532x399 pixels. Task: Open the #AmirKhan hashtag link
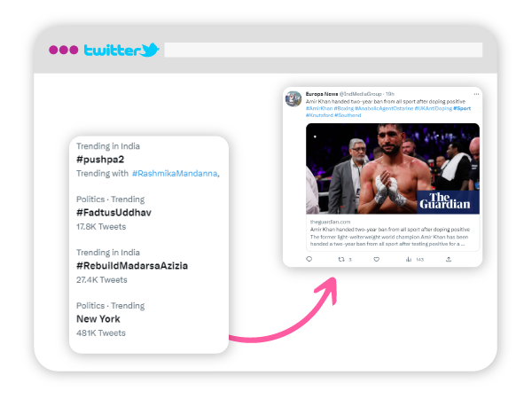pos(319,108)
